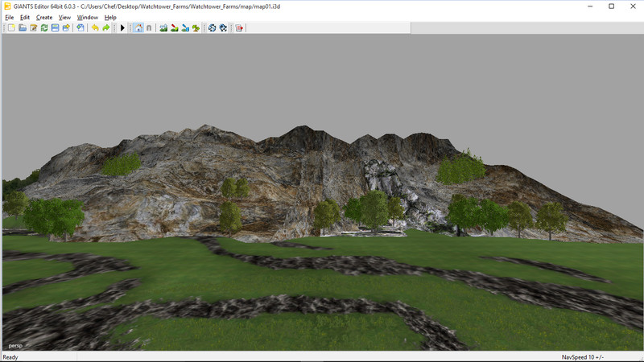The height and width of the screenshot is (362, 644).
Task: Click the Undo arrow icon
Action: coord(95,28)
